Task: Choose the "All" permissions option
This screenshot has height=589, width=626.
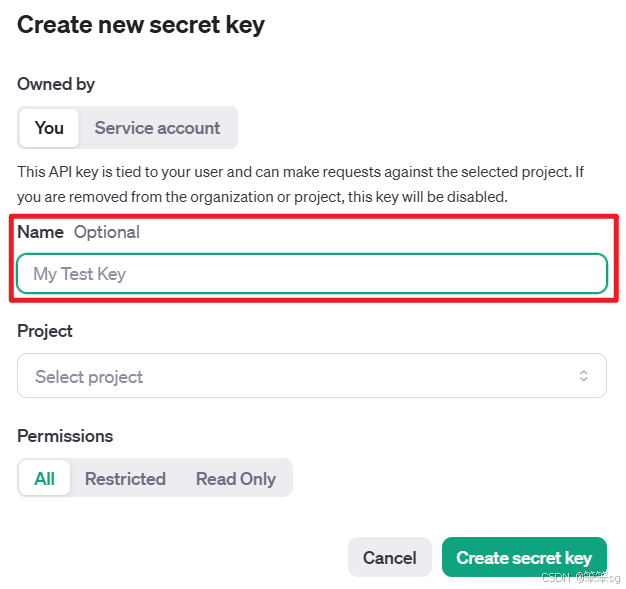Action: tap(45, 479)
